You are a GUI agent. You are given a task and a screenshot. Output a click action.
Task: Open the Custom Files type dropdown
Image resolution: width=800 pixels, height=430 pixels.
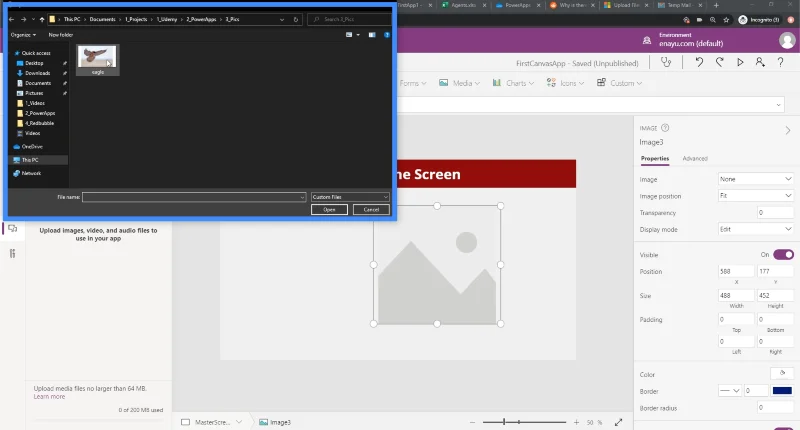pos(350,197)
